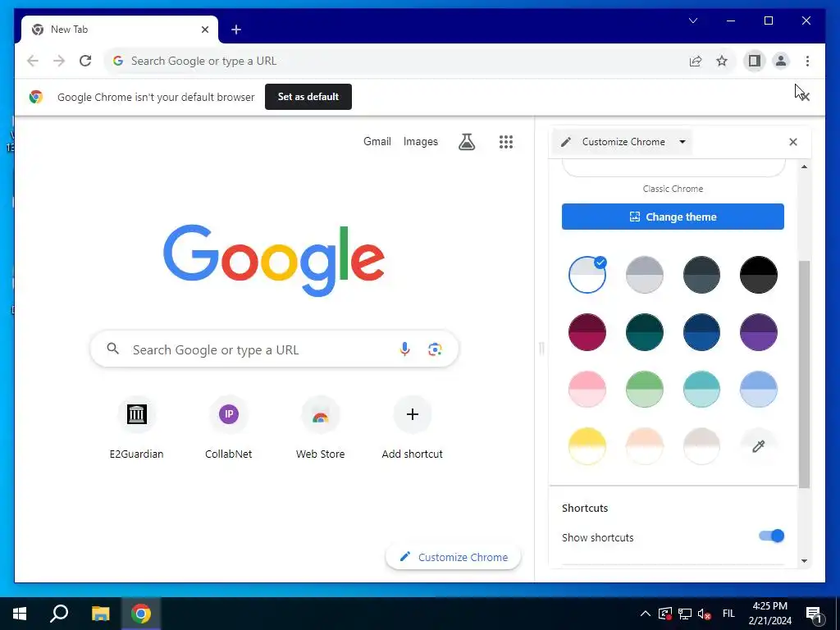Screen dimensions: 840x630
Task: Click the Chrome taskbar icon
Action: point(141,614)
